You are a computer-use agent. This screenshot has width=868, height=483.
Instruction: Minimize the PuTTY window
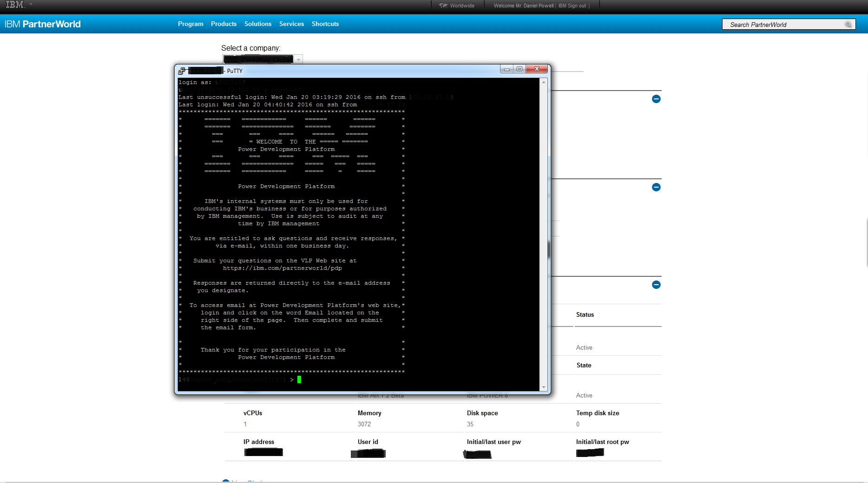pyautogui.click(x=507, y=69)
